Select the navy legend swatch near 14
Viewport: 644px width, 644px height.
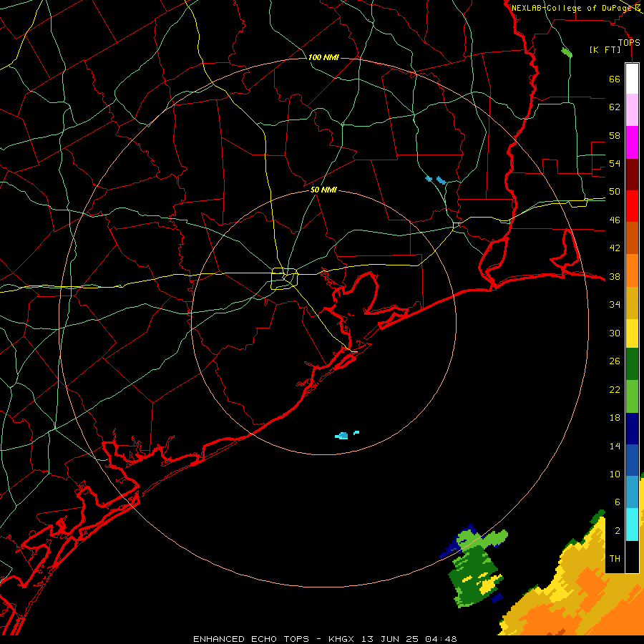(x=632, y=429)
